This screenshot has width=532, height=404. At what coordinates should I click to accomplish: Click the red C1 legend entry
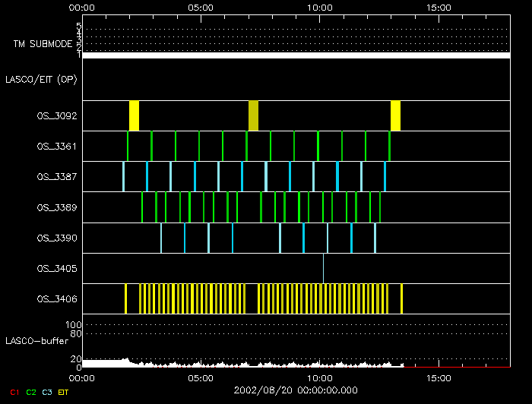[x=13, y=392]
